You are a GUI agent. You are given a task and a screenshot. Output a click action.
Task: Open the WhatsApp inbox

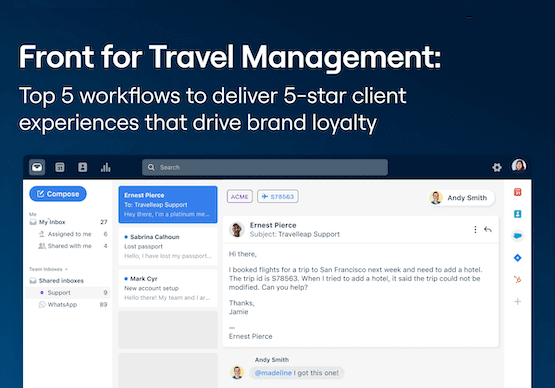point(72,304)
